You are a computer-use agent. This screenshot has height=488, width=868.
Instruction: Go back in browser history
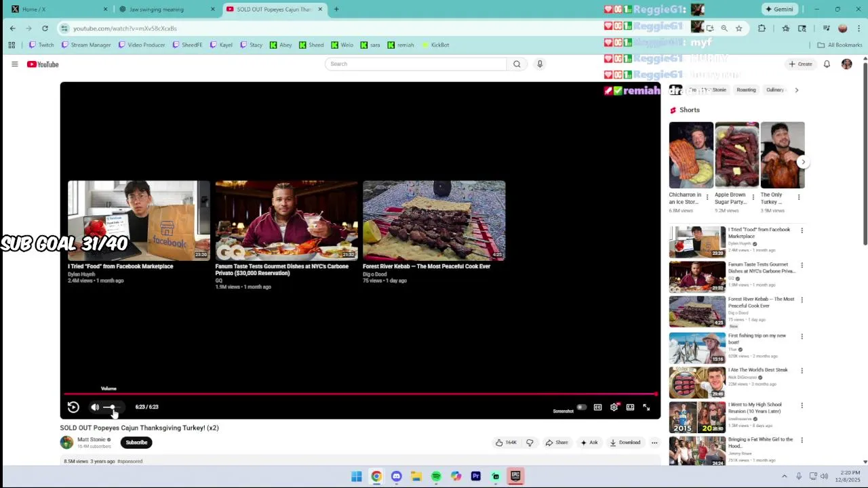coord(12,28)
